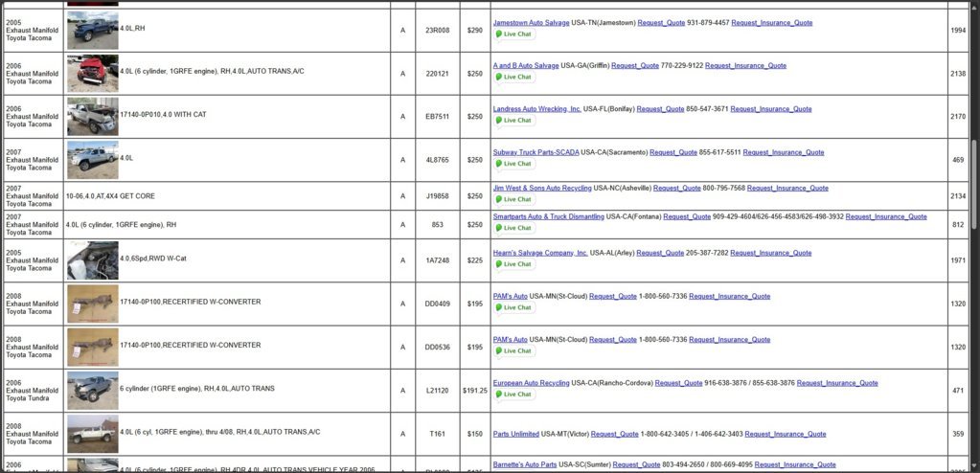The image size is (980, 473).
Task: Open Barnette's Auto Parts link
Action: click(525, 465)
